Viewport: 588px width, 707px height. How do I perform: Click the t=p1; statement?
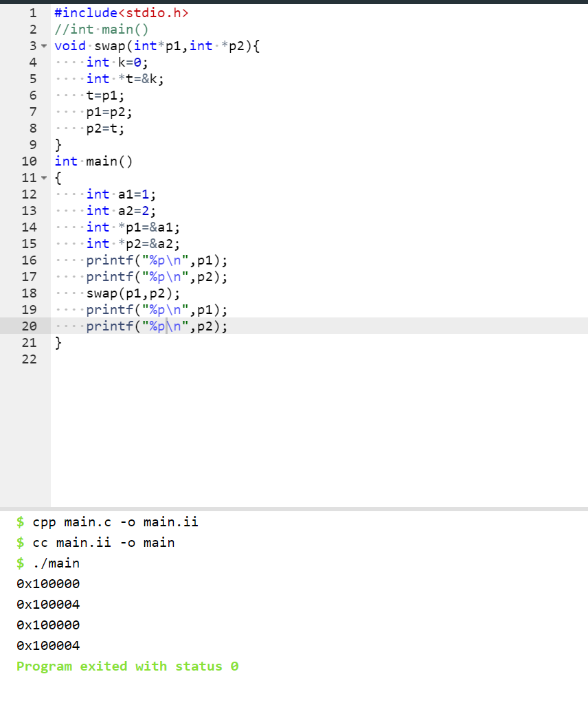point(105,96)
